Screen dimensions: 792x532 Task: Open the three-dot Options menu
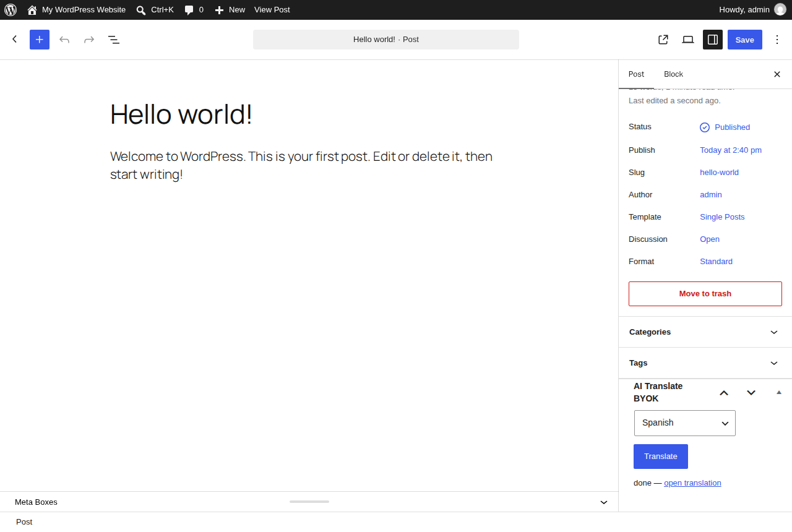coord(777,40)
